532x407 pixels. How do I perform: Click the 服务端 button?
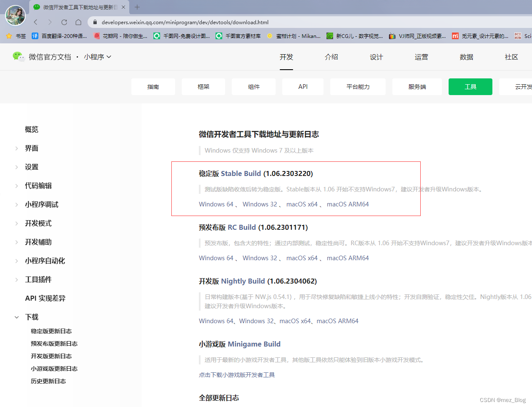(x=417, y=87)
